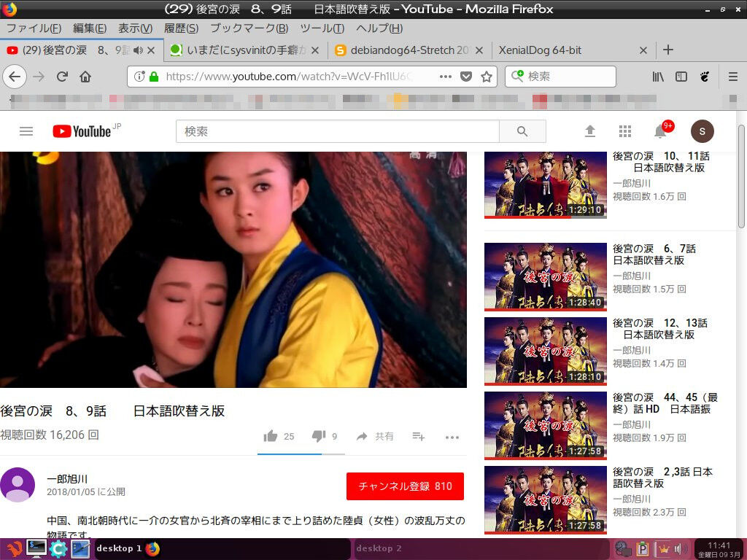Screen dimensions: 747x560
Task: Open the 履歴 menu
Action: [181, 28]
